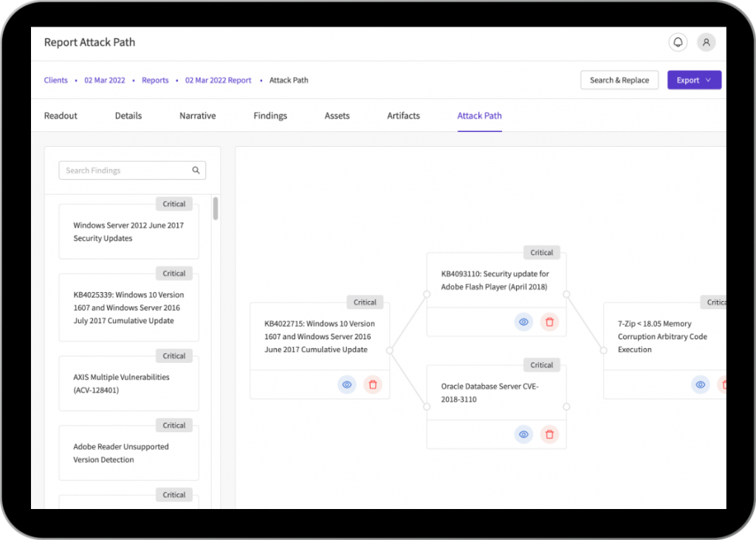756x540 pixels.
Task: Focus the Search Findings input field
Action: (126, 170)
